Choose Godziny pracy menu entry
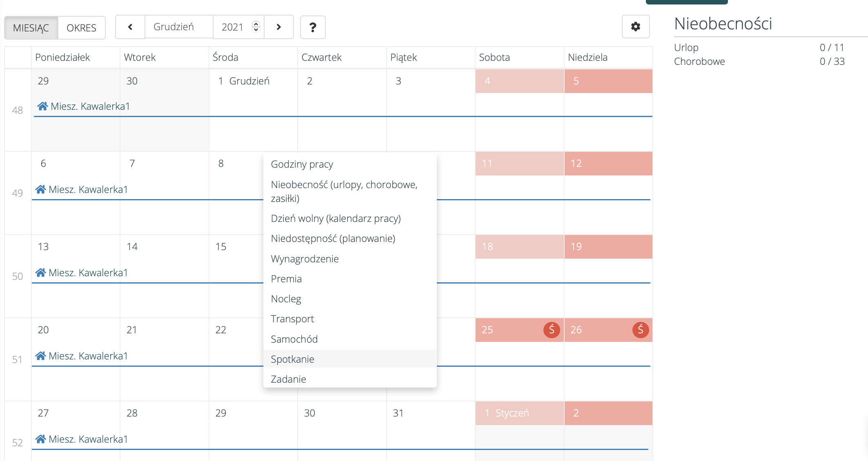Screen dimensions: 868x461 pos(302,164)
